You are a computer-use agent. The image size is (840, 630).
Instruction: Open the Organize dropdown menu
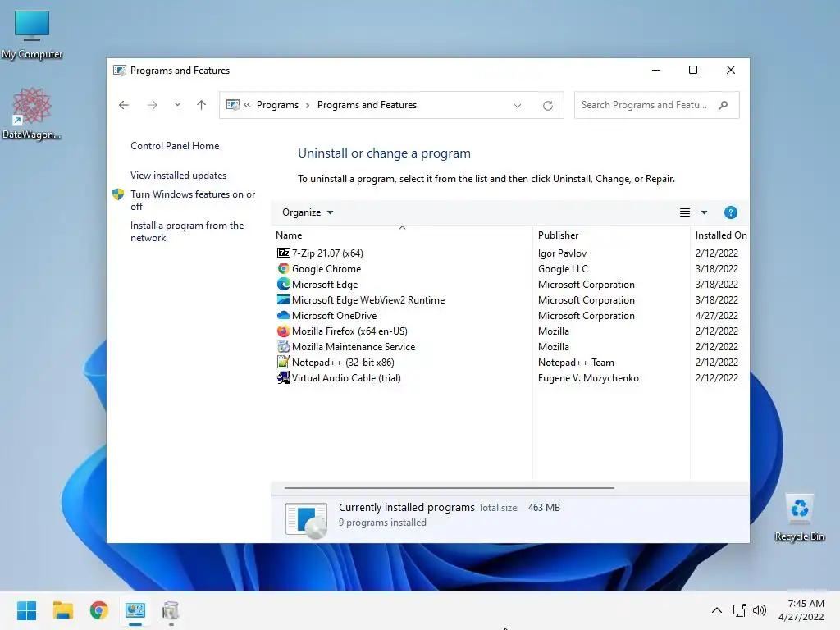(x=308, y=212)
